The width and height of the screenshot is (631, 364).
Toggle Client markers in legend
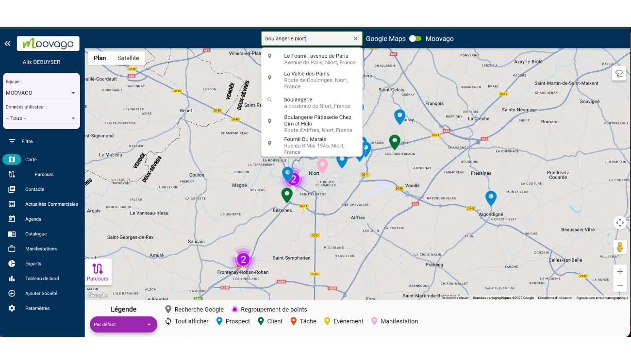270,321
